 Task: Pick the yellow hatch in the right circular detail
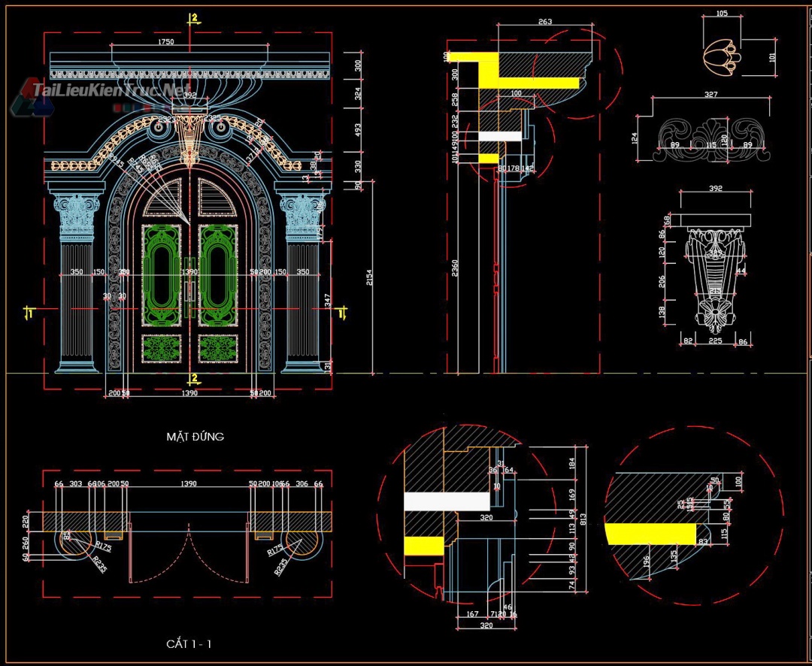[x=652, y=533]
